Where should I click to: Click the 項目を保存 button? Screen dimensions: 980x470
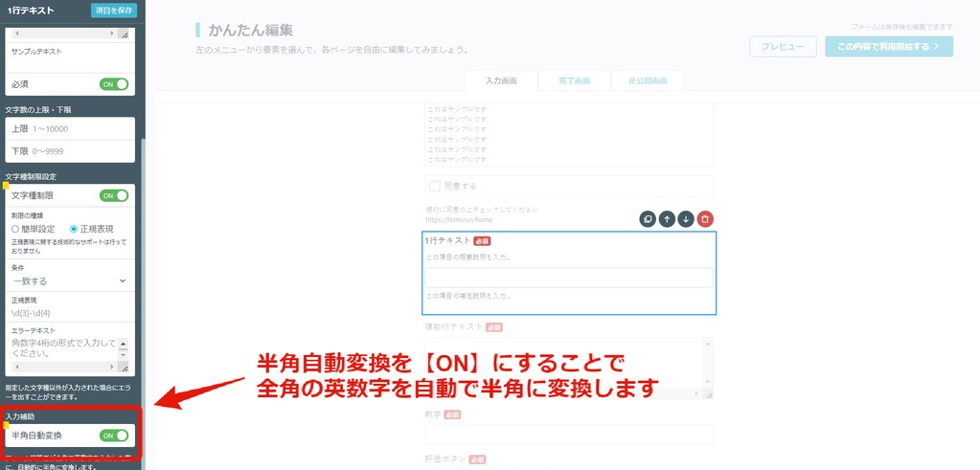click(x=114, y=11)
